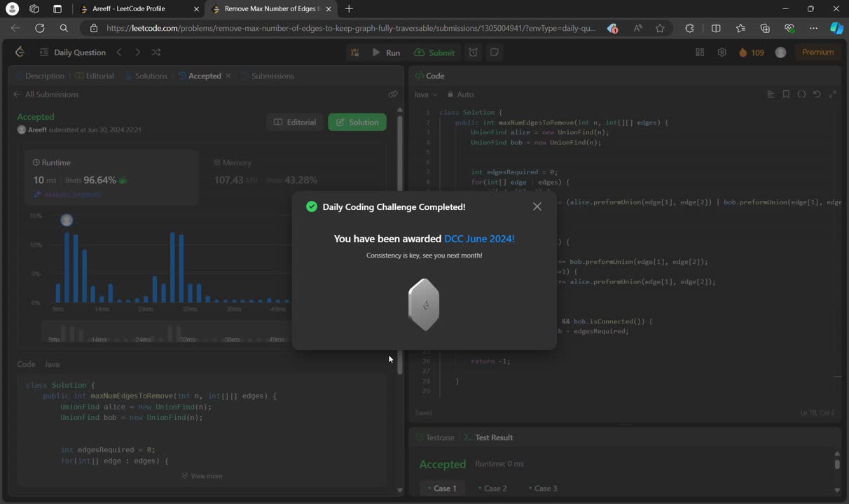Select Case 2 result

tap(492, 489)
